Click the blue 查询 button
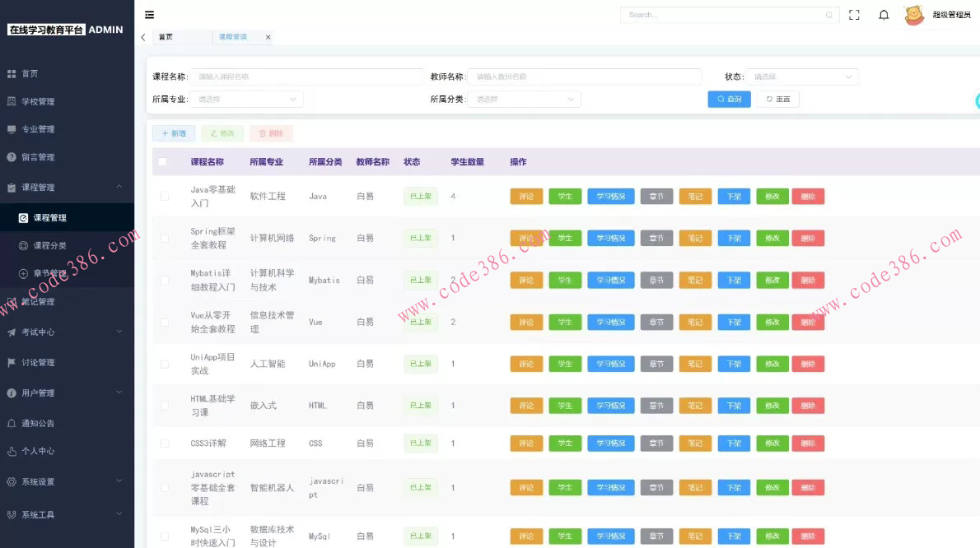Viewport: 980px width, 548px height. (729, 100)
